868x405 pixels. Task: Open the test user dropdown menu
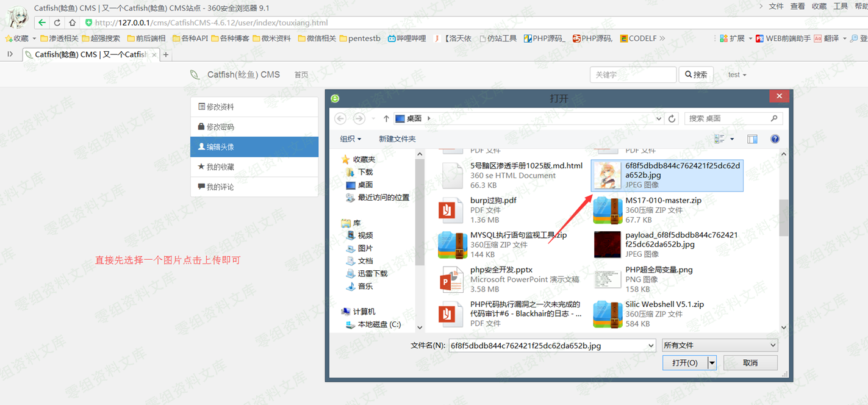pos(737,74)
